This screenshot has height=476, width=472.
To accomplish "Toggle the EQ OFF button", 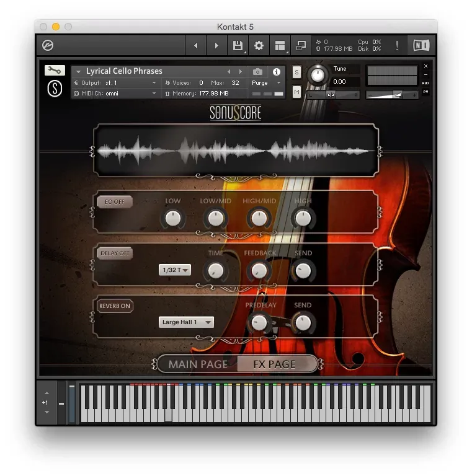I will 115,202.
